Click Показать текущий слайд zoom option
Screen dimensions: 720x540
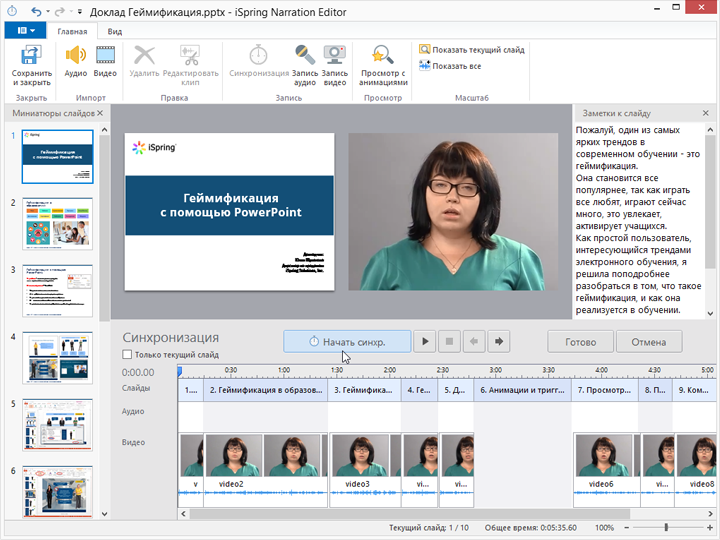[472, 50]
